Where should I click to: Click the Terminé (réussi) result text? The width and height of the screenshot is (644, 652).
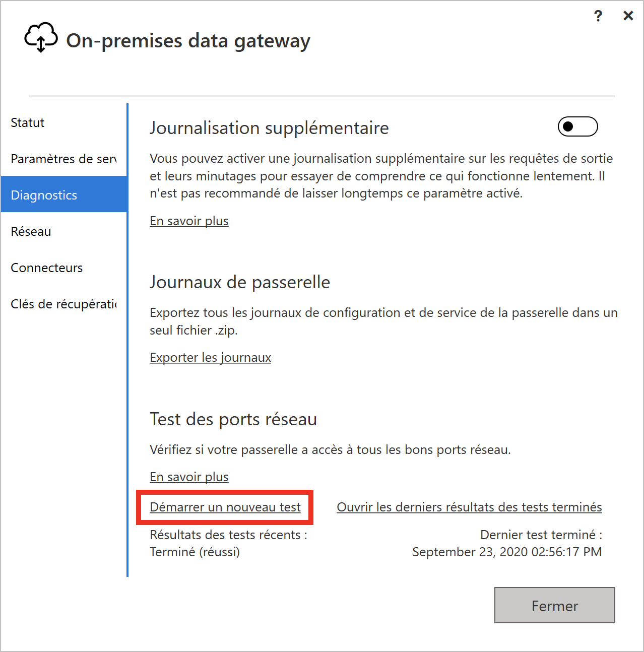pos(195,552)
